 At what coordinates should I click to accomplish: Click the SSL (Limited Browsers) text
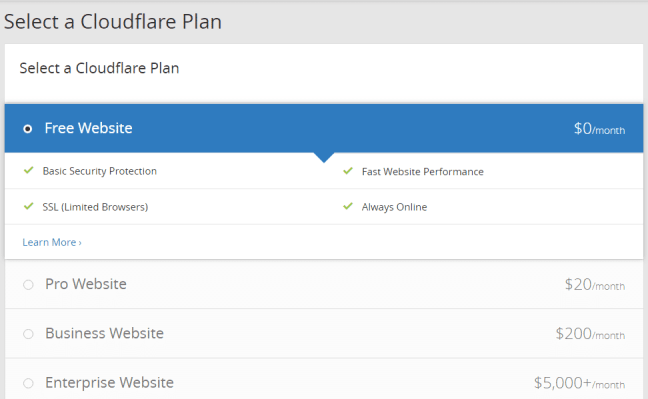pos(95,207)
